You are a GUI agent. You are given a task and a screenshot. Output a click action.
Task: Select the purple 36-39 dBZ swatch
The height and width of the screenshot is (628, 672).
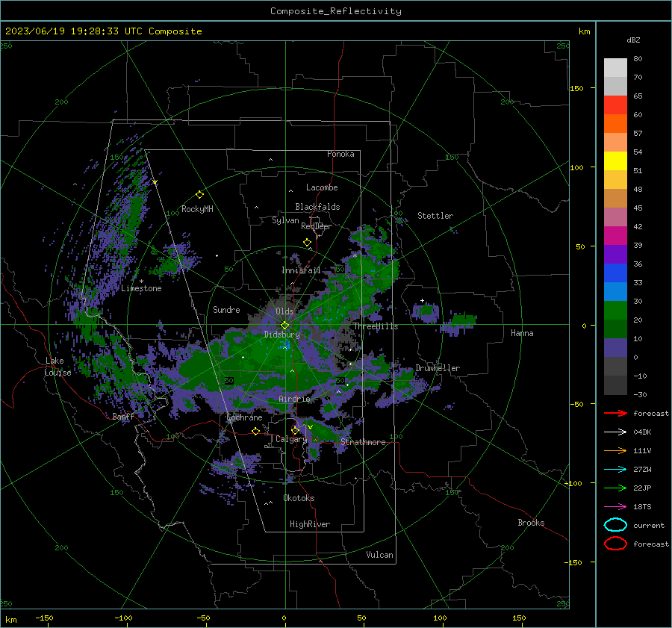click(x=615, y=255)
